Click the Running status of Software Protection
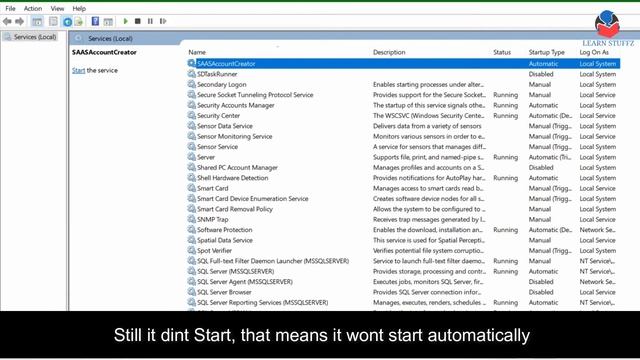The height and width of the screenshot is (360, 640). (505, 230)
